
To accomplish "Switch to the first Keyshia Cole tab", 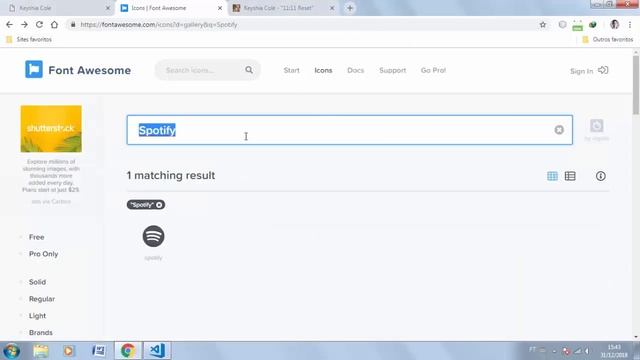I will 57,8.
